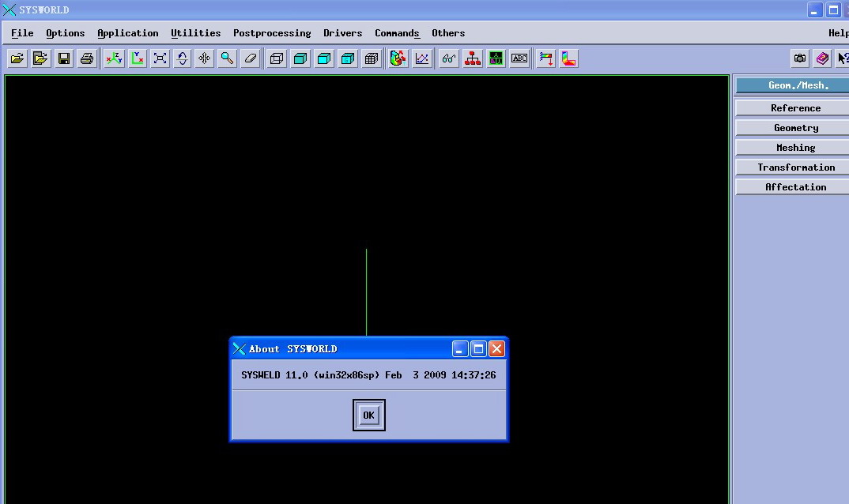This screenshot has width=849, height=504.
Task: Click OK in About SYSWORLD dialog
Action: click(x=368, y=416)
